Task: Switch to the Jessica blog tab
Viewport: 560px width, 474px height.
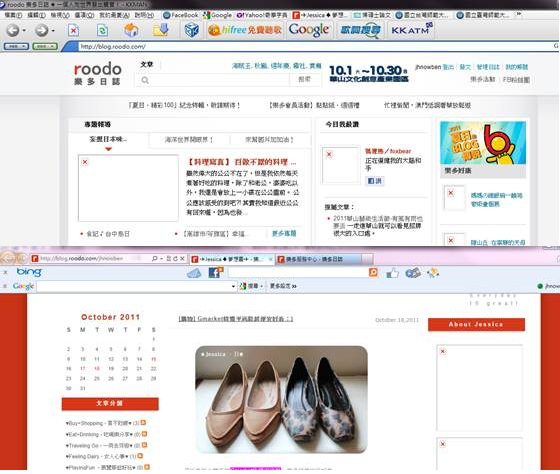Action: click(232, 259)
